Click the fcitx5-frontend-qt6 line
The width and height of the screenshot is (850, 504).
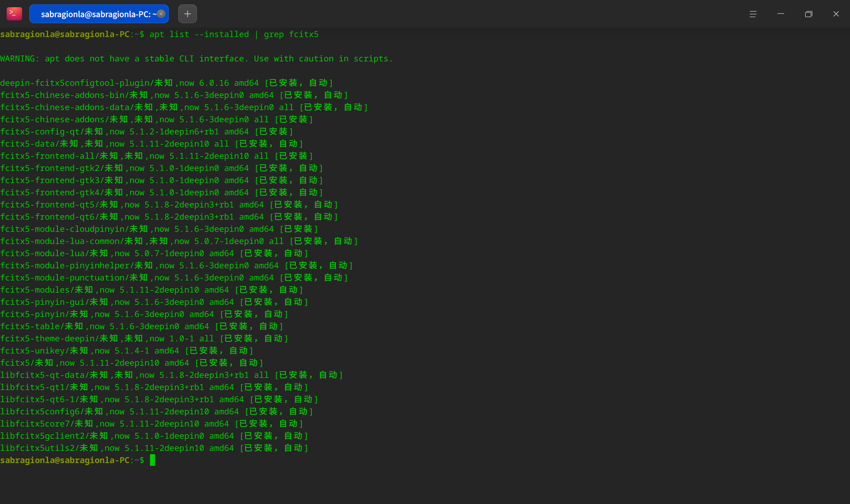click(x=169, y=217)
